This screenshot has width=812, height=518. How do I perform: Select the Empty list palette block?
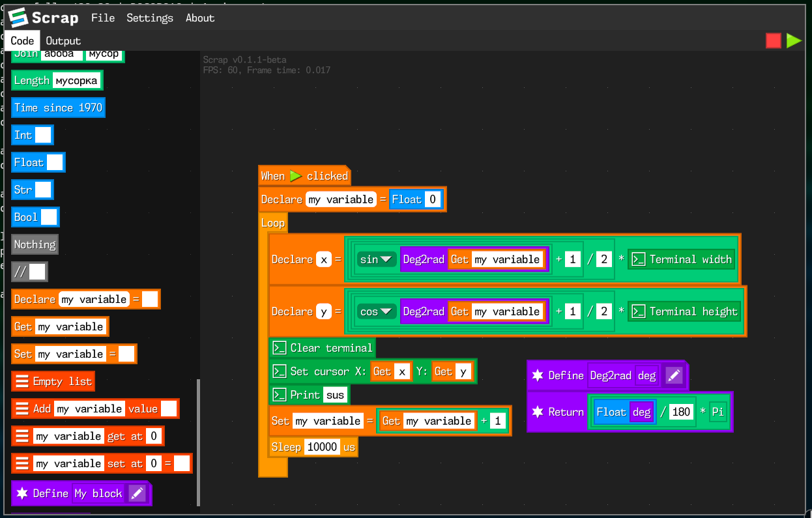(53, 381)
